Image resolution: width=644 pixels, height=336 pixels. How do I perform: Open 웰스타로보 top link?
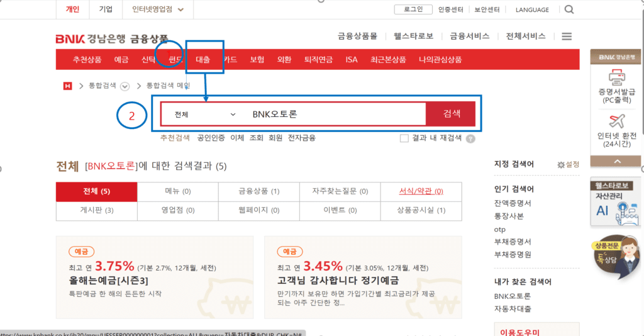pos(414,36)
